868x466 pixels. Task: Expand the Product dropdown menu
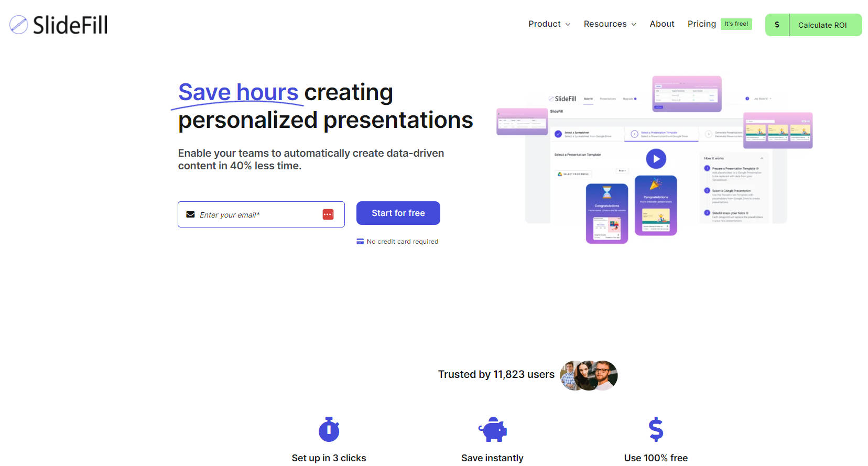(549, 24)
